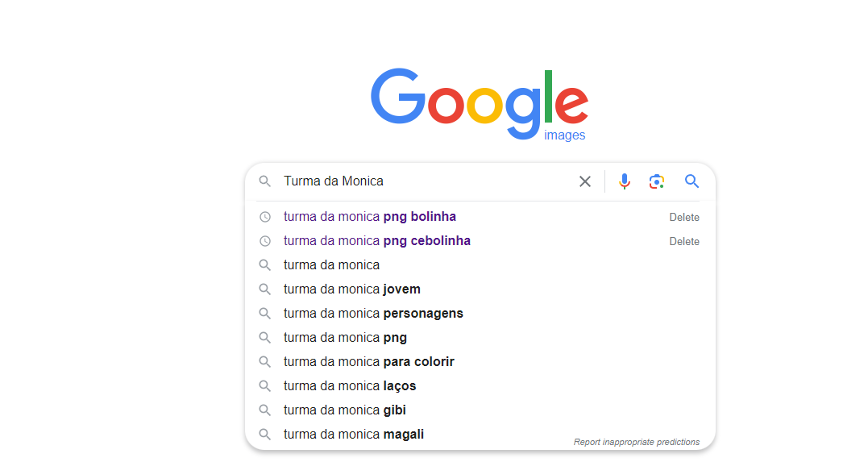Open 'Report inappropriate predictions' link
Viewport: 868px width, 462px height.
[637, 442]
